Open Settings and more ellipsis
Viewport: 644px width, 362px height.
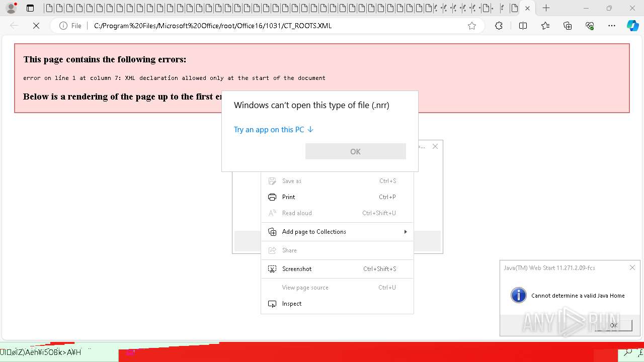(612, 26)
